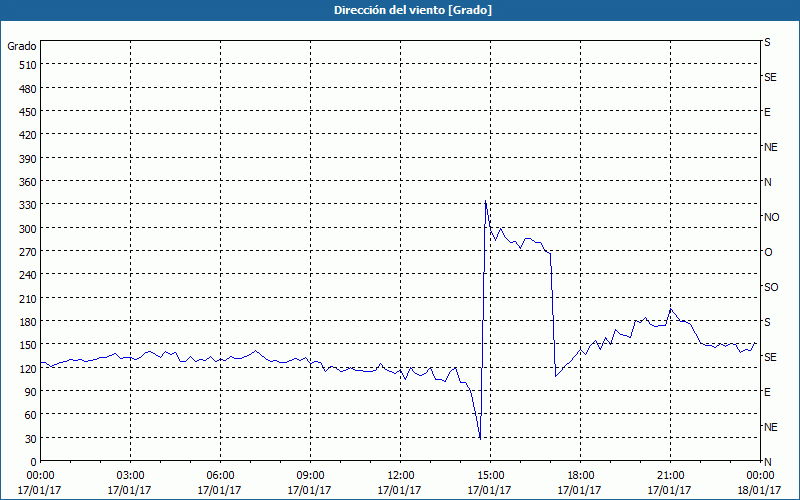
Task: Click the y-axis value 270
Action: pyautogui.click(x=29, y=252)
